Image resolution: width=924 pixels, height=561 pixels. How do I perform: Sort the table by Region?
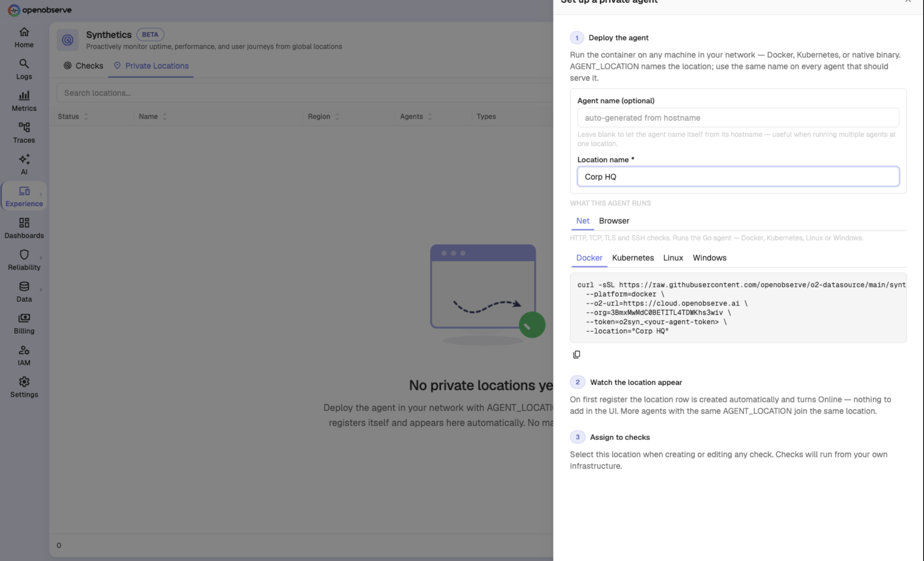coord(323,116)
